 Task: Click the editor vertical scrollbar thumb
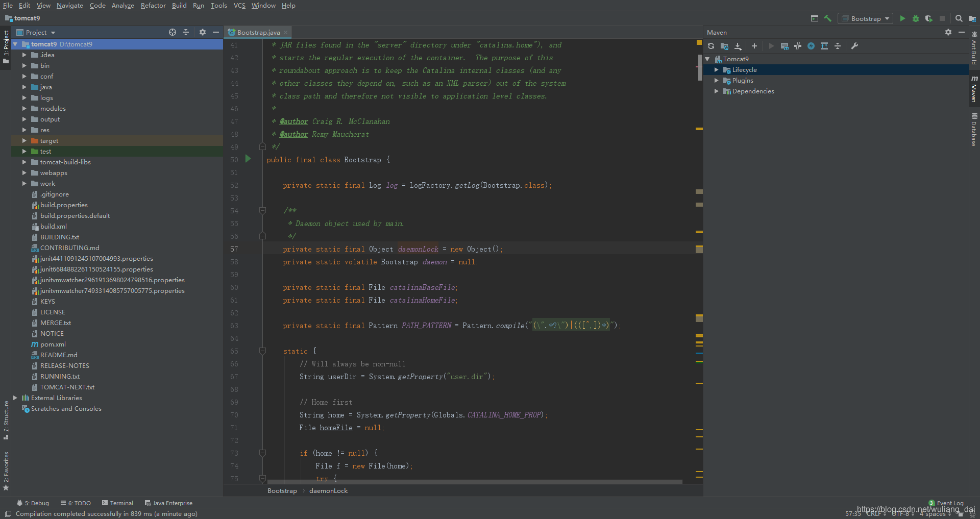700,68
